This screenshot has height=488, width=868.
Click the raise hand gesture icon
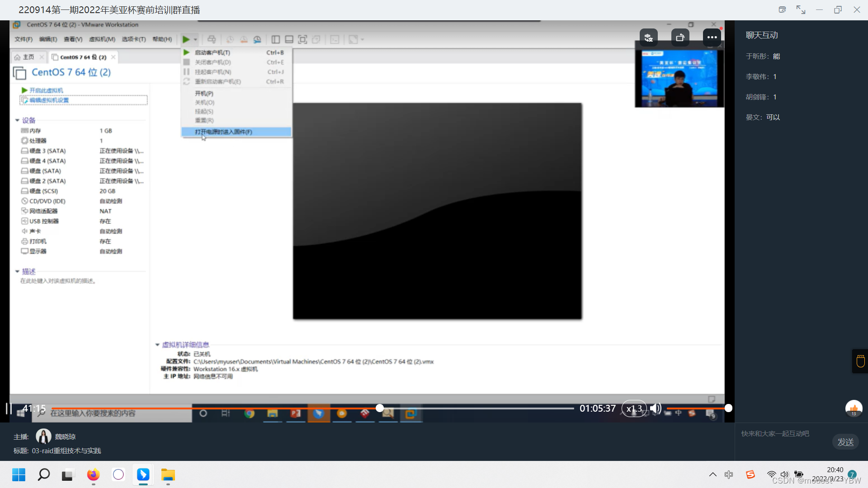[648, 38]
